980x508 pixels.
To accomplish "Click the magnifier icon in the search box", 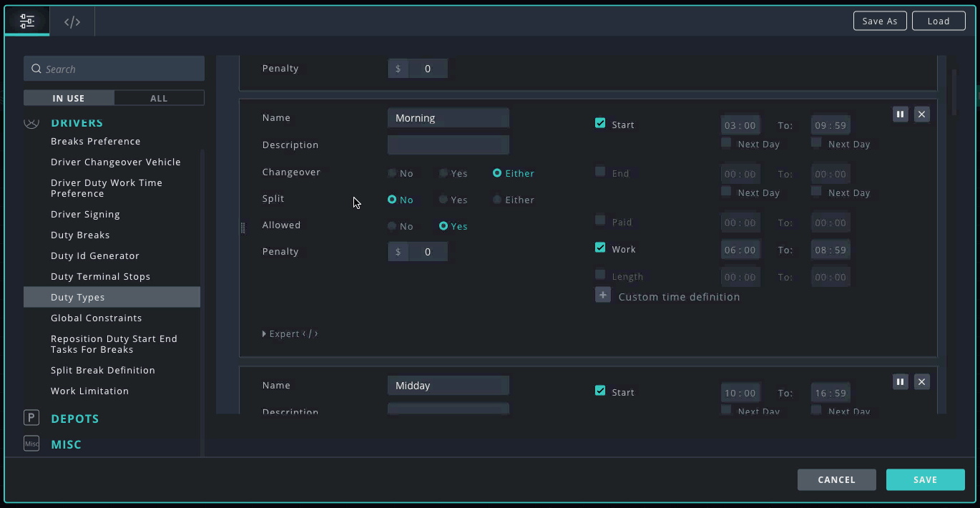I will coord(36,69).
